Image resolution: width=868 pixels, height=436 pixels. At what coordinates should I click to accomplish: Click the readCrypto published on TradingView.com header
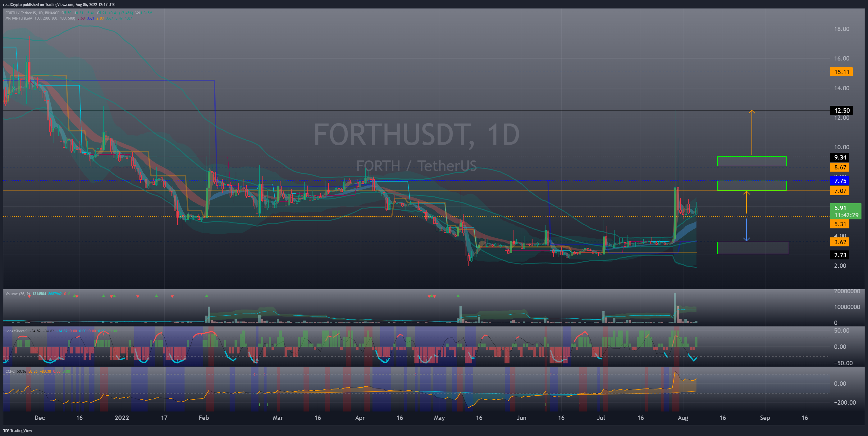click(59, 4)
